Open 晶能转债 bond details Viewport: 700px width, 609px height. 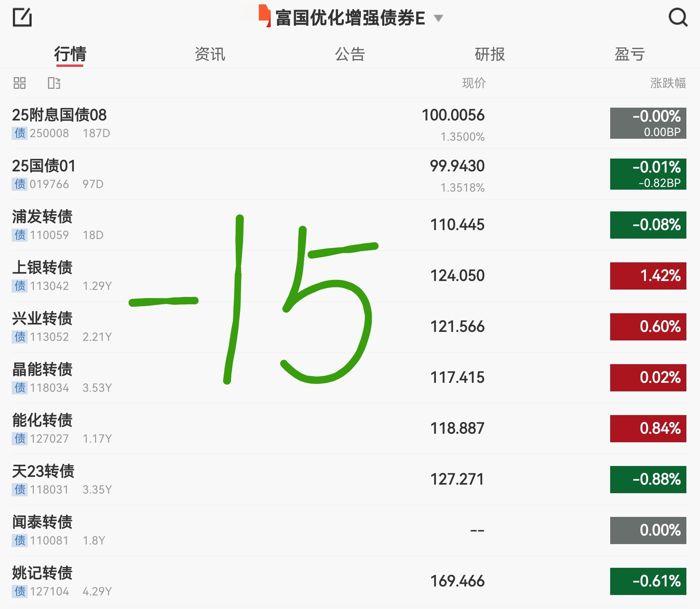[x=350, y=378]
